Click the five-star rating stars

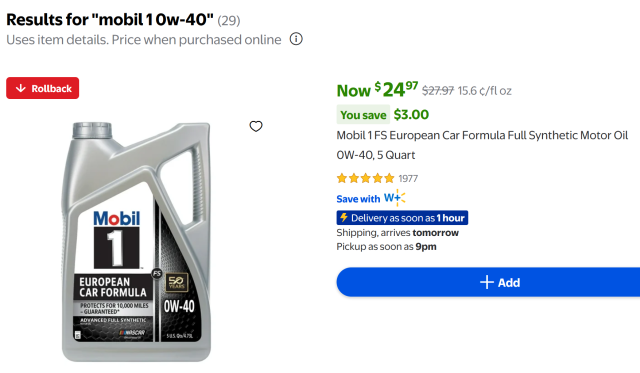pyautogui.click(x=366, y=178)
